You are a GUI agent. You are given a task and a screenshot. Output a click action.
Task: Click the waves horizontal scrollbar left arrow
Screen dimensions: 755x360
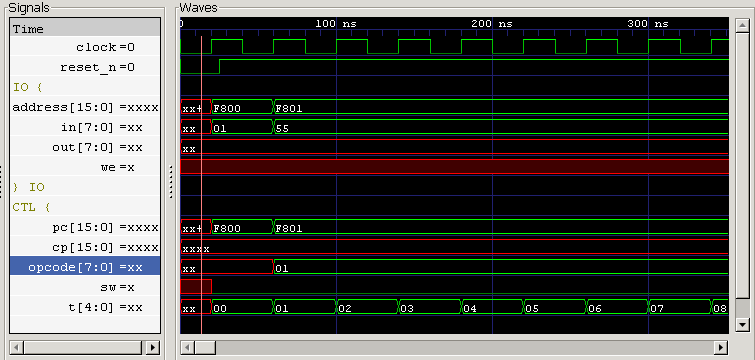coord(187,347)
